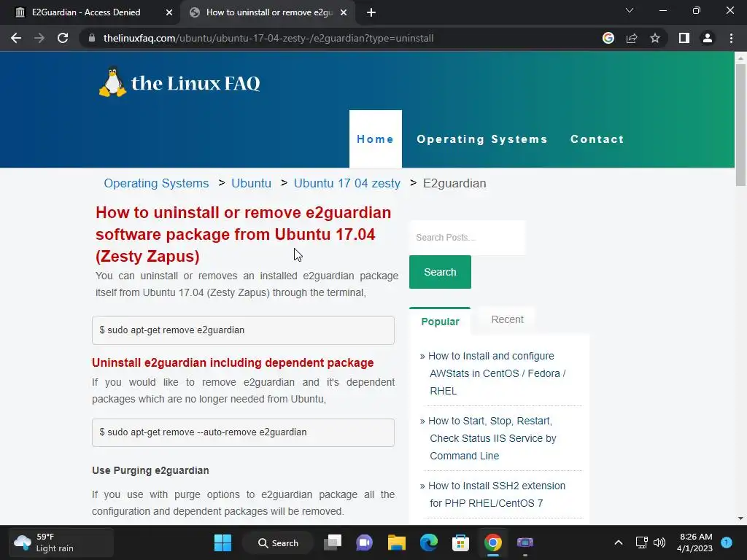Screen dimensions: 747x560
Task: Open the network status tray icon
Action: coord(641,542)
